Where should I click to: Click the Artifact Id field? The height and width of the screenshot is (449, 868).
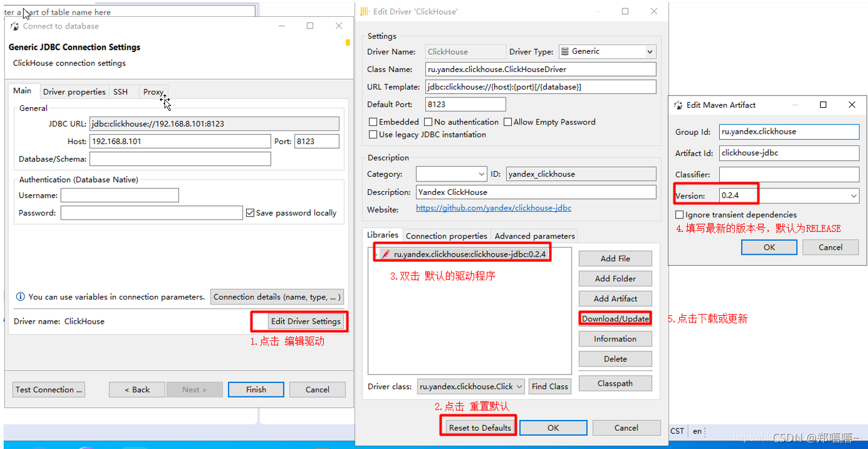(x=789, y=153)
